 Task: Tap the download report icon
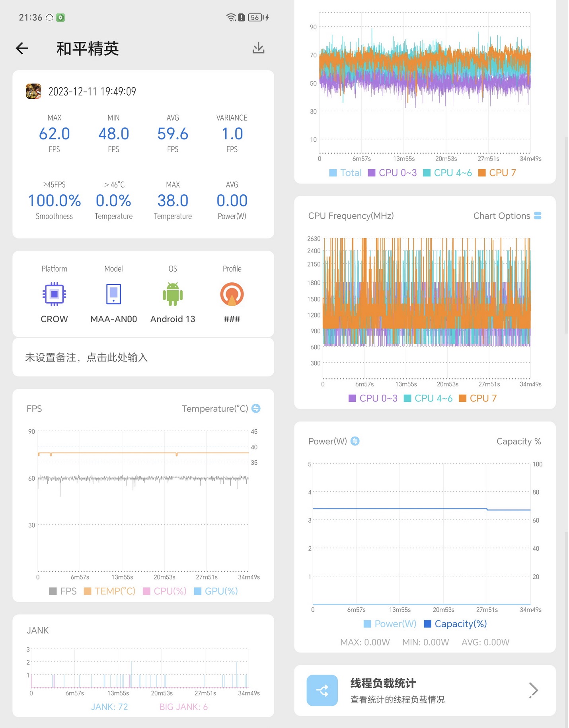258,48
